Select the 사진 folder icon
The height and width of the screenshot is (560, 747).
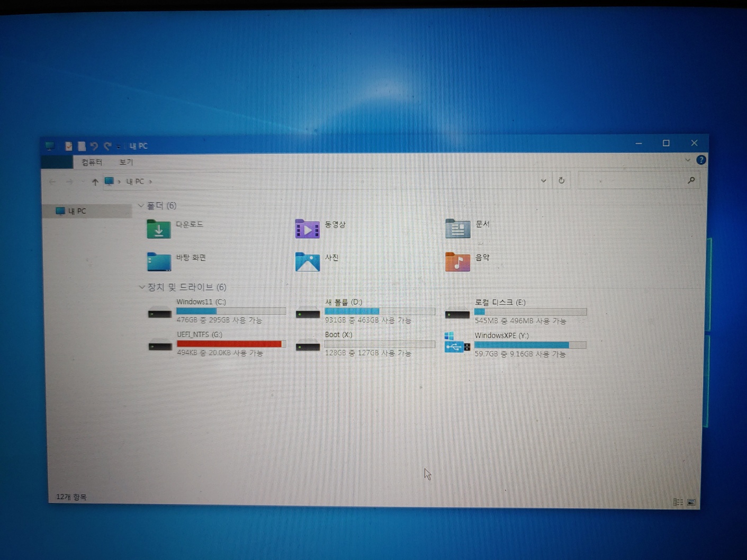[x=307, y=261]
